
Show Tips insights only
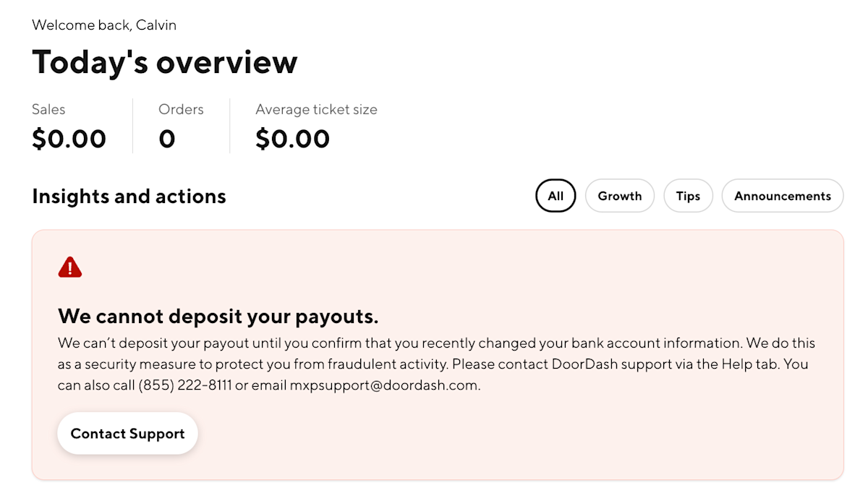(688, 195)
